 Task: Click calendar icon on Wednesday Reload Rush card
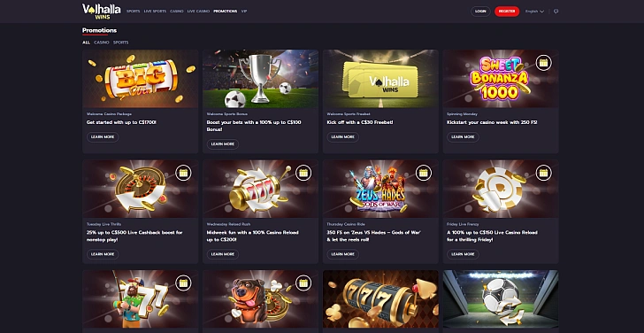(303, 173)
